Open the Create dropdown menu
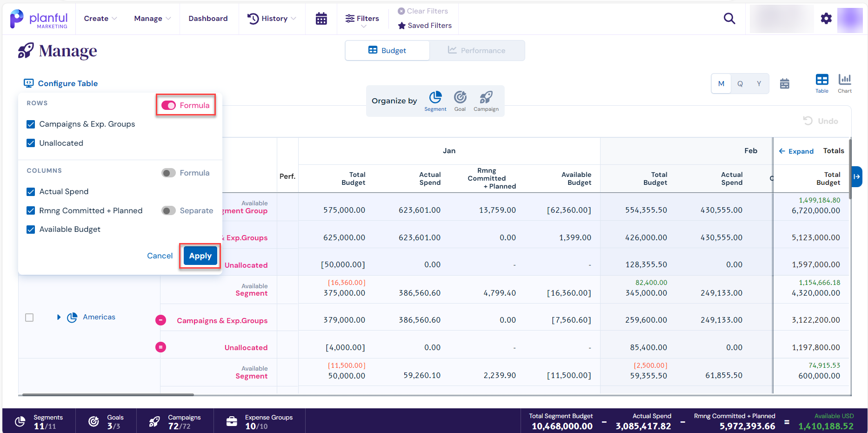The height and width of the screenshot is (433, 868). click(x=100, y=19)
